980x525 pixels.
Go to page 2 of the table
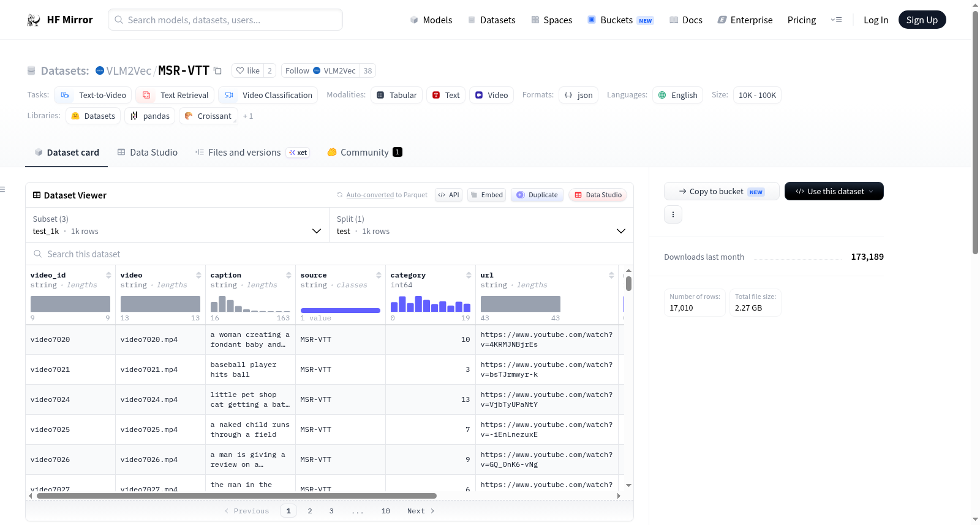click(310, 511)
